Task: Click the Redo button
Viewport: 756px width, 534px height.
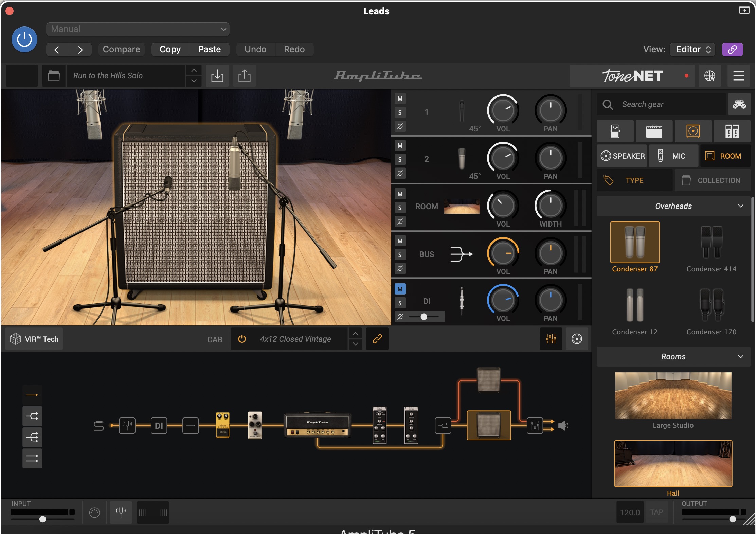Action: coord(294,49)
